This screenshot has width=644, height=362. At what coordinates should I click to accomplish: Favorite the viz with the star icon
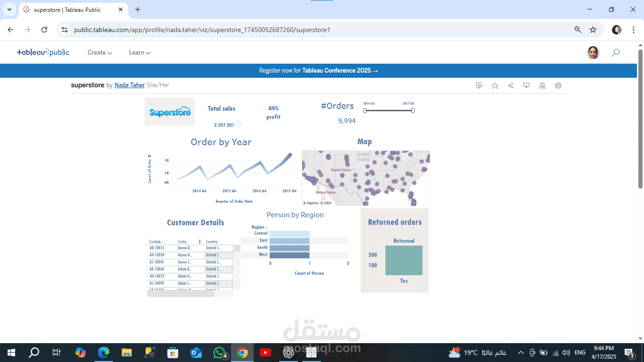495,85
